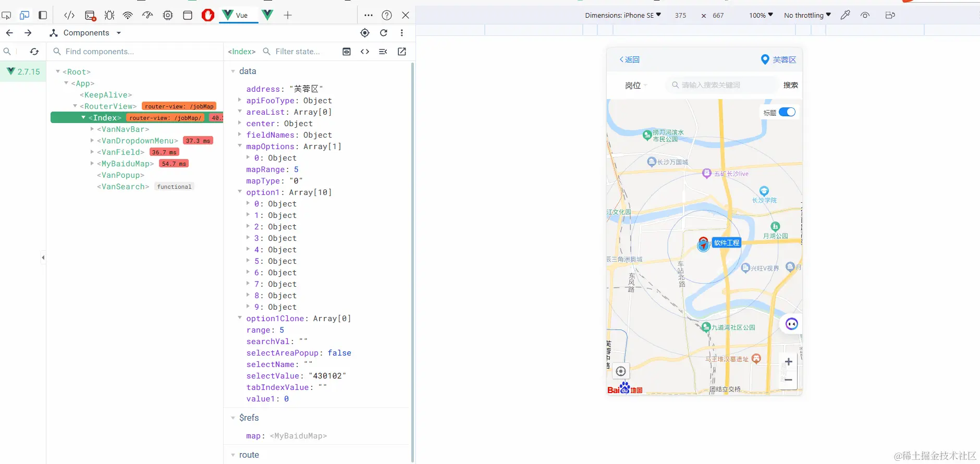Expand the VanNavBar component node
980x464 pixels.
click(92, 129)
